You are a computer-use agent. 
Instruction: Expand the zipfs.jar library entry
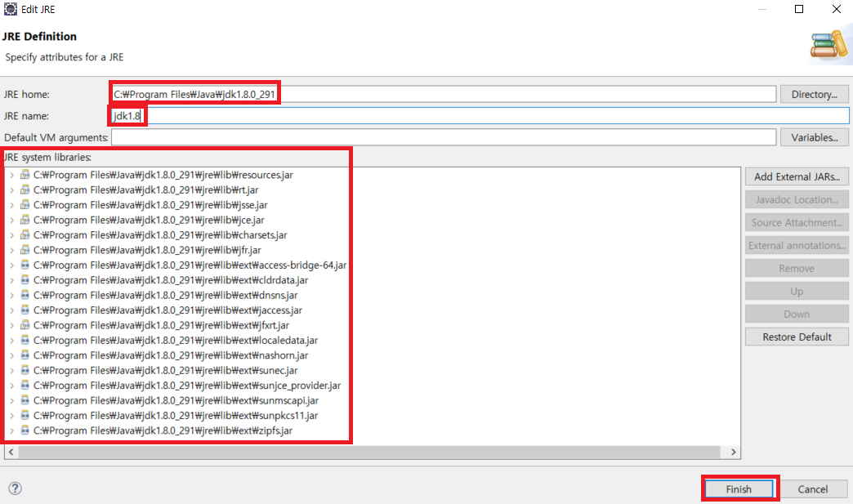click(x=11, y=430)
